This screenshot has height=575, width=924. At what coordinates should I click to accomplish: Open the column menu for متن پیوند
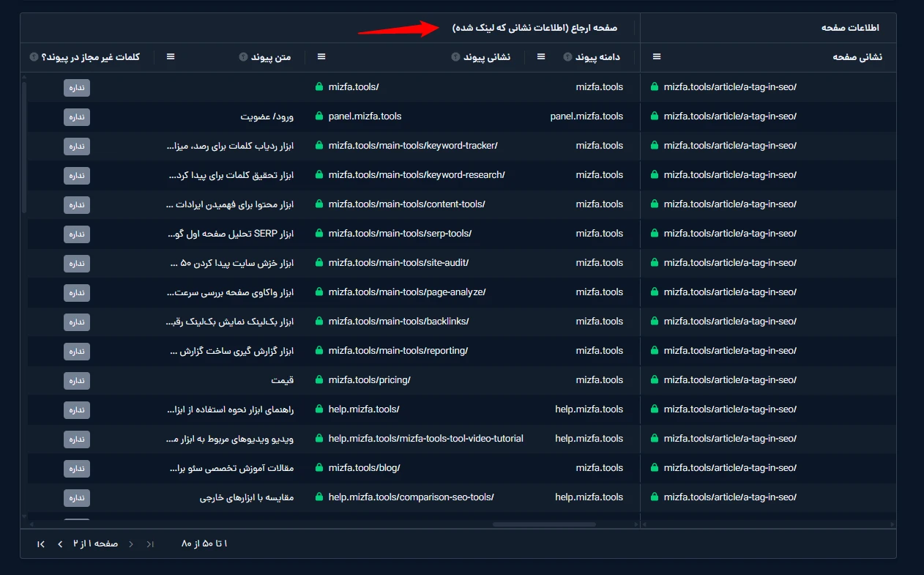(x=171, y=57)
